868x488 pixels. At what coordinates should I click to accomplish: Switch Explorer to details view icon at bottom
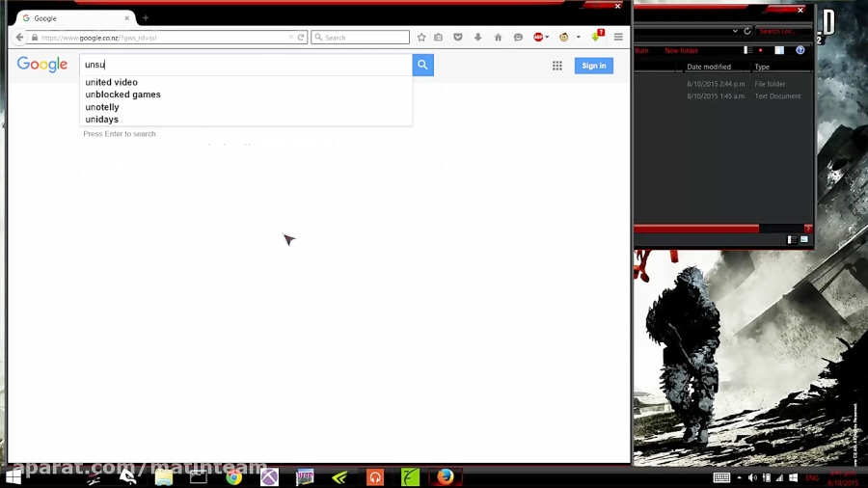coord(792,239)
